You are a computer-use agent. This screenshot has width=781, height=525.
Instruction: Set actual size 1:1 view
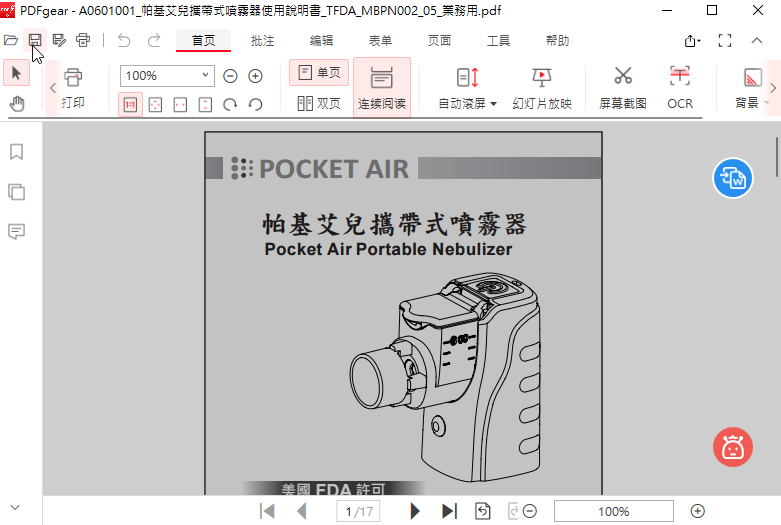130,105
